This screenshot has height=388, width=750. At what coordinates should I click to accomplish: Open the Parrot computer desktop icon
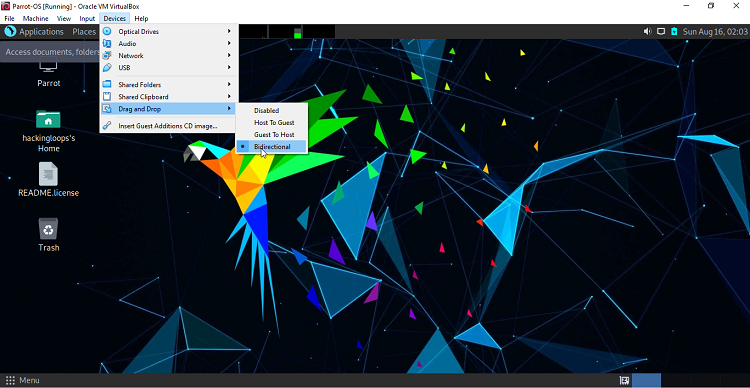(x=48, y=67)
